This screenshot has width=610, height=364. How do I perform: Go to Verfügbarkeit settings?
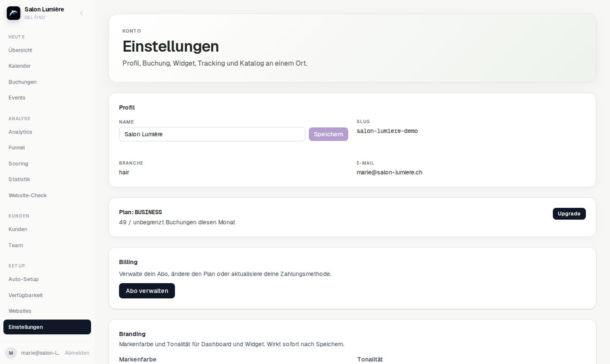pyautogui.click(x=47, y=295)
